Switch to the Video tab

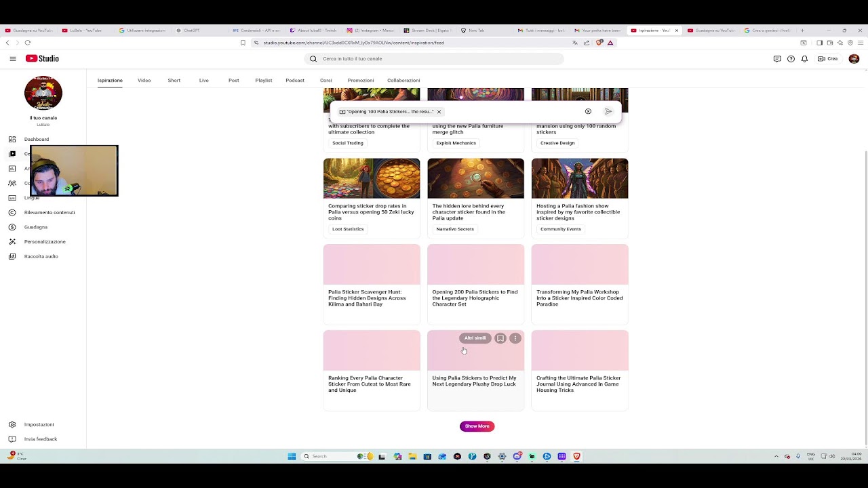click(144, 81)
